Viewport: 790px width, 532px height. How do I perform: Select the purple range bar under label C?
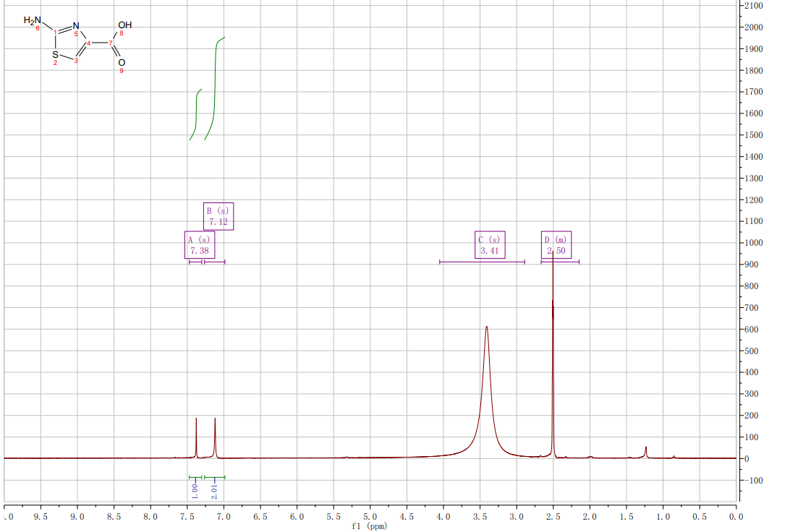point(482,262)
